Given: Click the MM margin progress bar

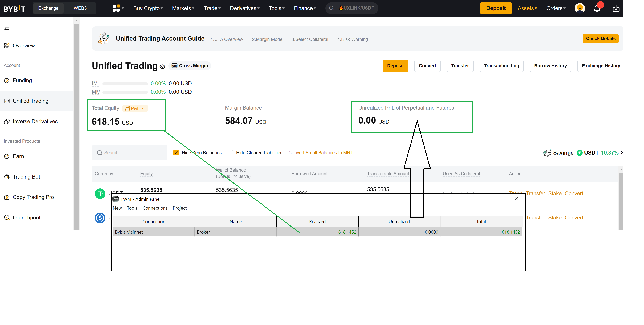Looking at the screenshot, I should pyautogui.click(x=125, y=92).
